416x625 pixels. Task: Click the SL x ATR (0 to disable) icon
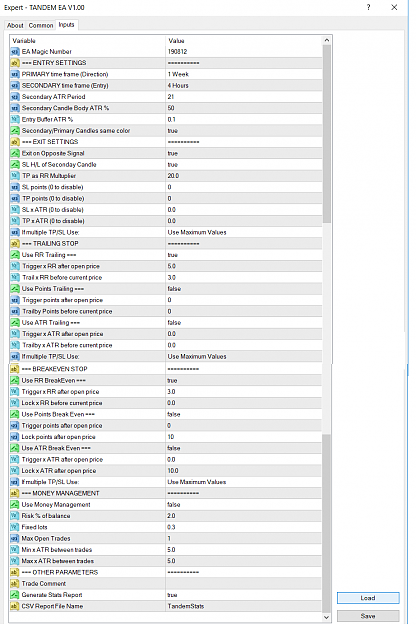[15, 210]
